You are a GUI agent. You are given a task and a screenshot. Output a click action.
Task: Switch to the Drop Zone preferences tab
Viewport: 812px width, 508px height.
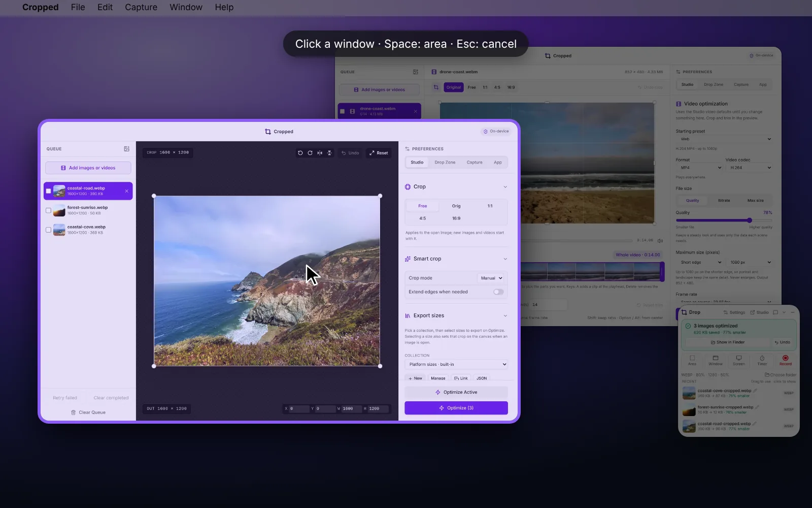(445, 163)
